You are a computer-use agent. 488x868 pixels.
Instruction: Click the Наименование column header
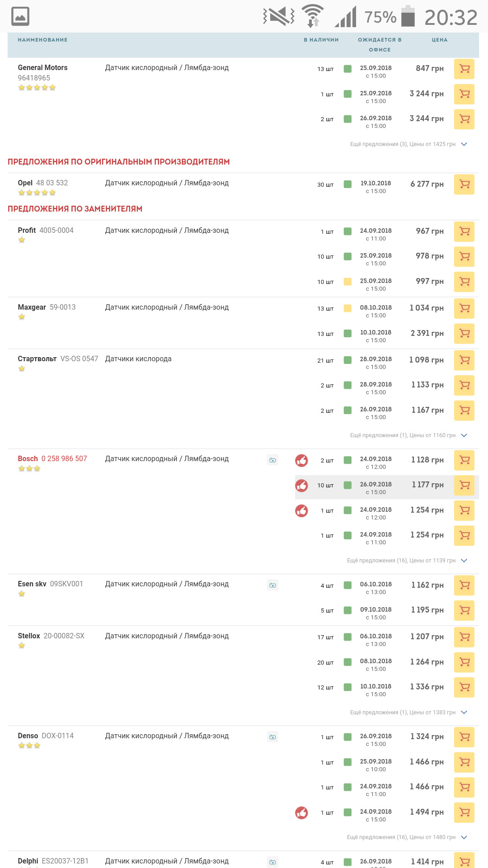(x=42, y=40)
